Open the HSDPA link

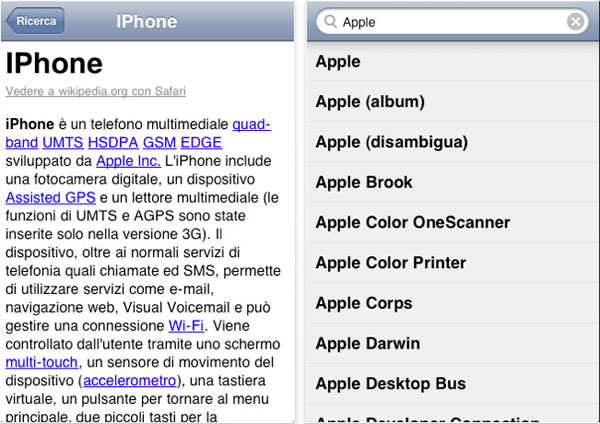113,142
